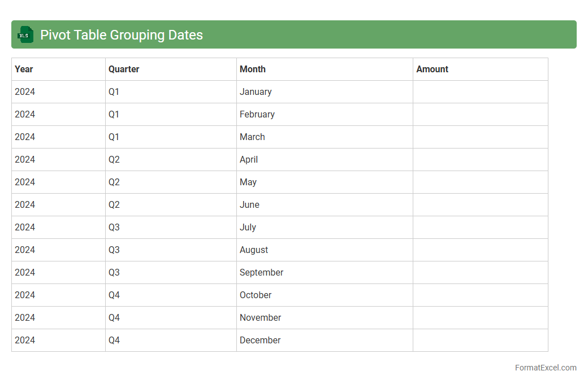Select the September month cell
The height and width of the screenshot is (384, 588).
261,272
